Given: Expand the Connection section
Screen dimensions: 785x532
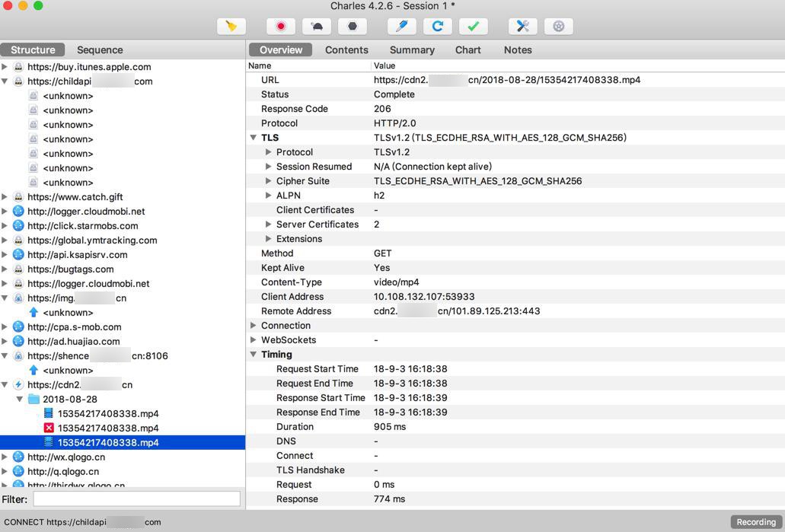Looking at the screenshot, I should point(254,326).
